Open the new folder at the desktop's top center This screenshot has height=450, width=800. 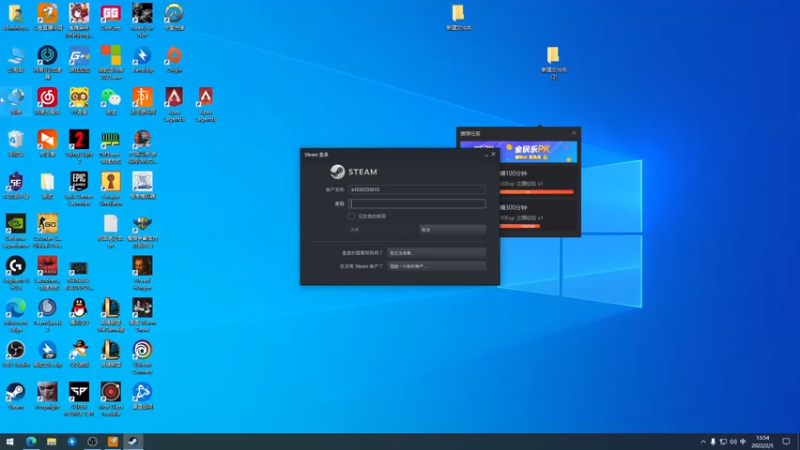click(x=458, y=17)
